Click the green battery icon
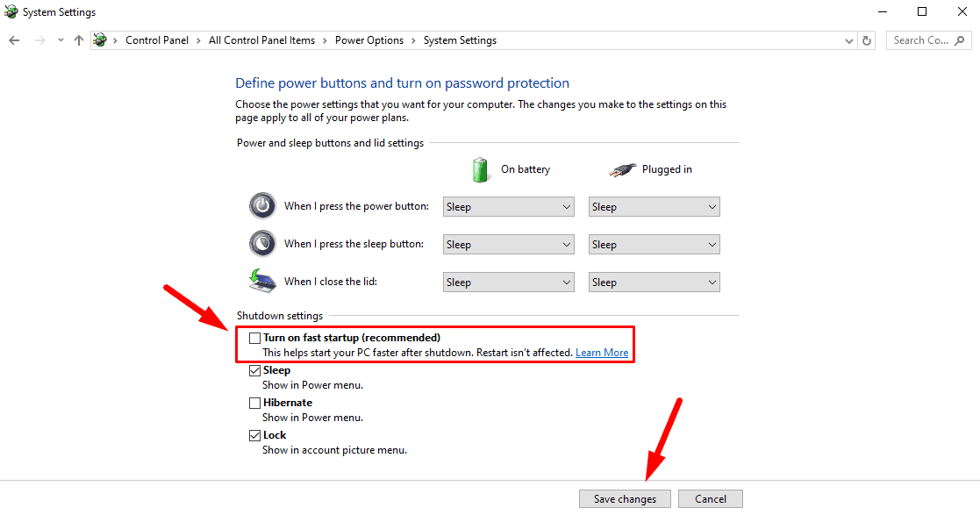This screenshot has height=515, width=980. pyautogui.click(x=480, y=169)
